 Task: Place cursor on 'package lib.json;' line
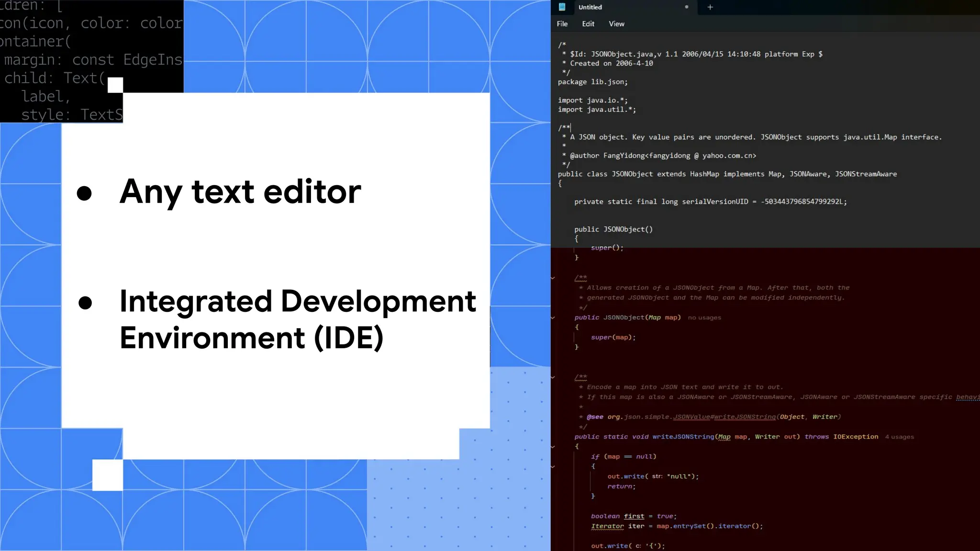pyautogui.click(x=592, y=82)
